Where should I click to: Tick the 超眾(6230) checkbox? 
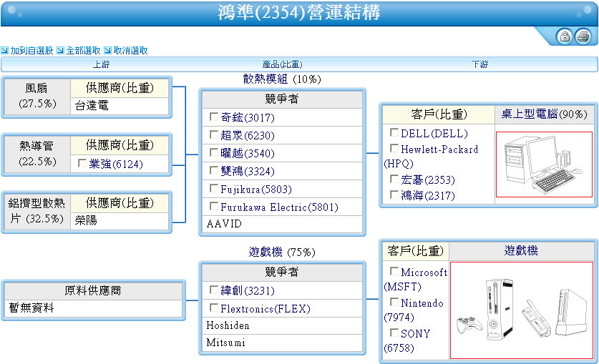[x=214, y=134]
